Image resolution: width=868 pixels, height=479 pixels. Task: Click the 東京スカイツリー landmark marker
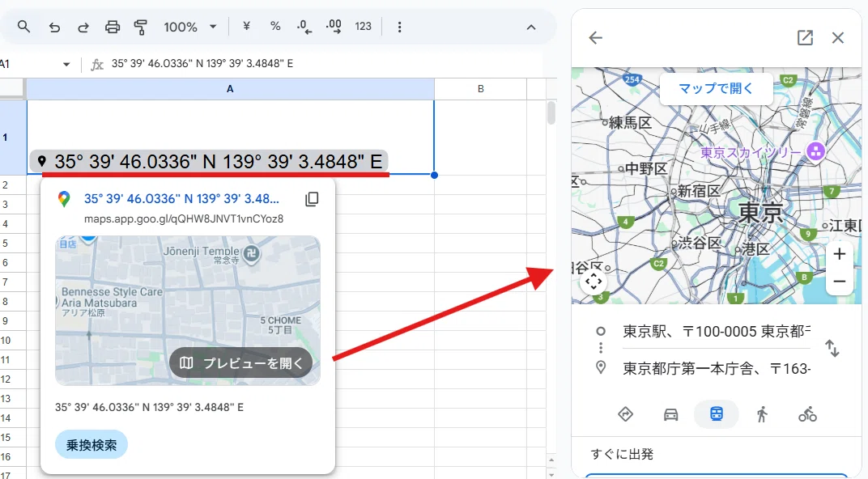click(x=815, y=151)
